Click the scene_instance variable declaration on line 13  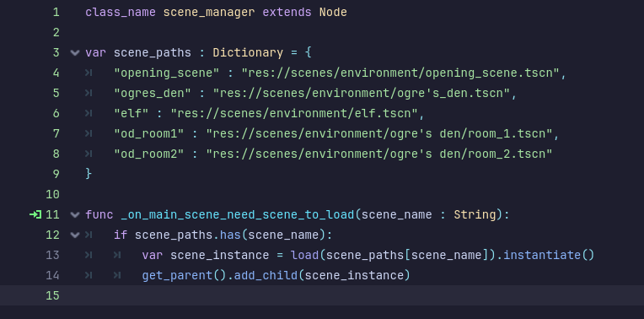click(220, 255)
